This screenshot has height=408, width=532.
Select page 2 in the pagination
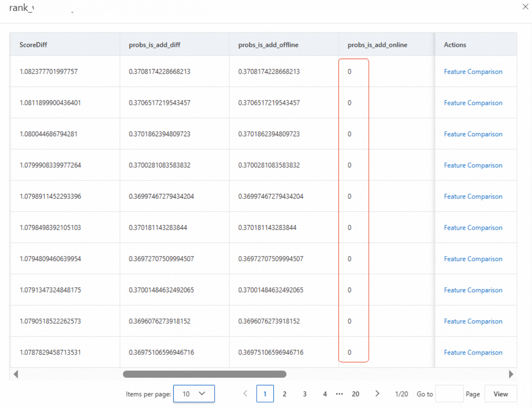click(284, 394)
